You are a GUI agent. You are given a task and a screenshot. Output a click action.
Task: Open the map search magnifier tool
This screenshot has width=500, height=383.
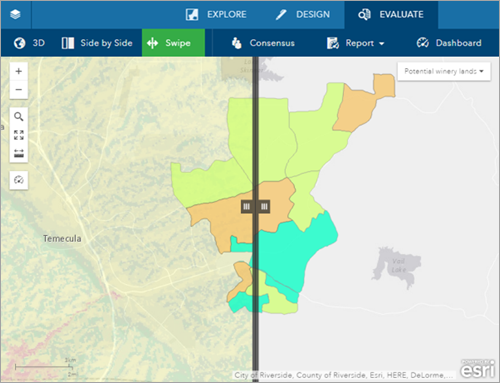point(19,117)
